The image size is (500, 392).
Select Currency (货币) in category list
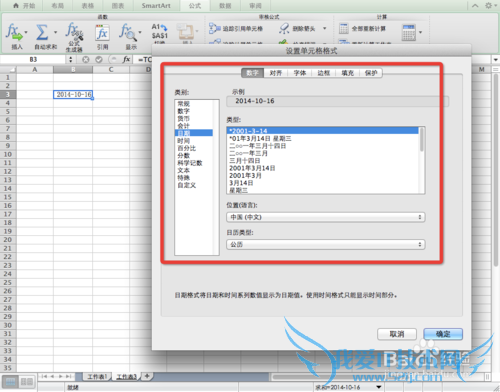[194, 118]
